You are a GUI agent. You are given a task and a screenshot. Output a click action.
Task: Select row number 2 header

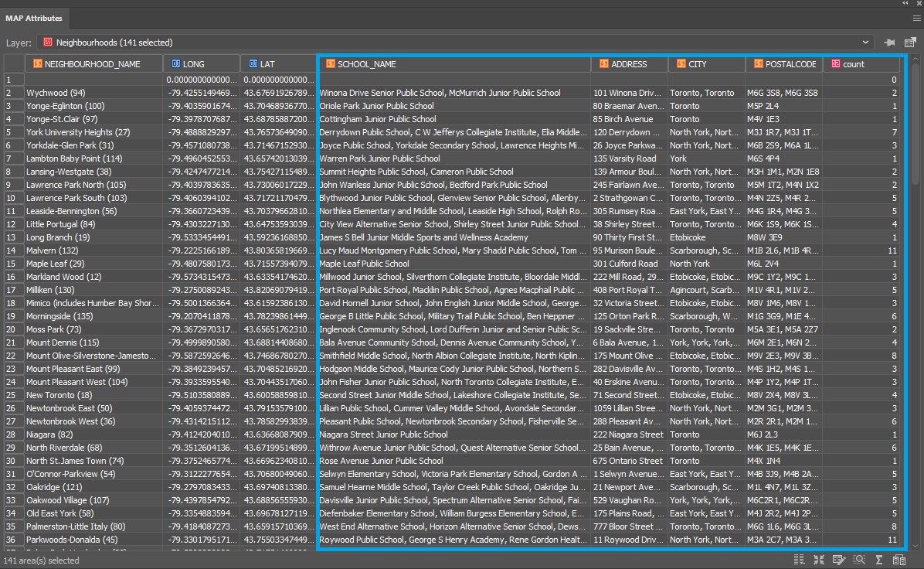tap(14, 93)
